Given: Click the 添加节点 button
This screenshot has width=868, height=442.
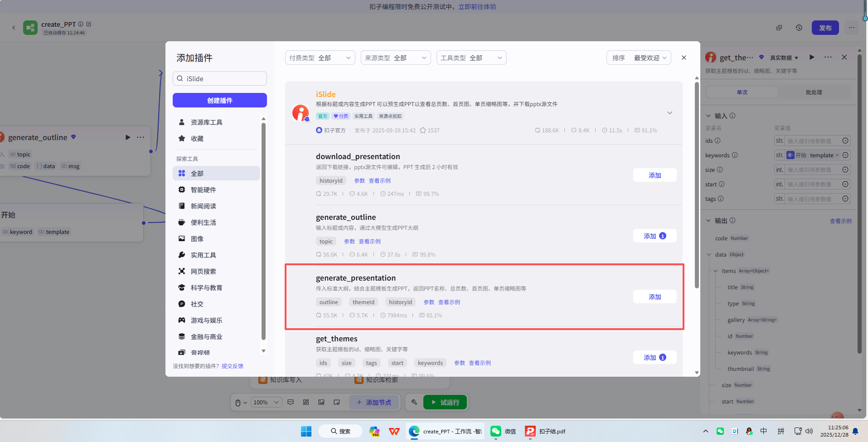Looking at the screenshot, I should pos(374,402).
